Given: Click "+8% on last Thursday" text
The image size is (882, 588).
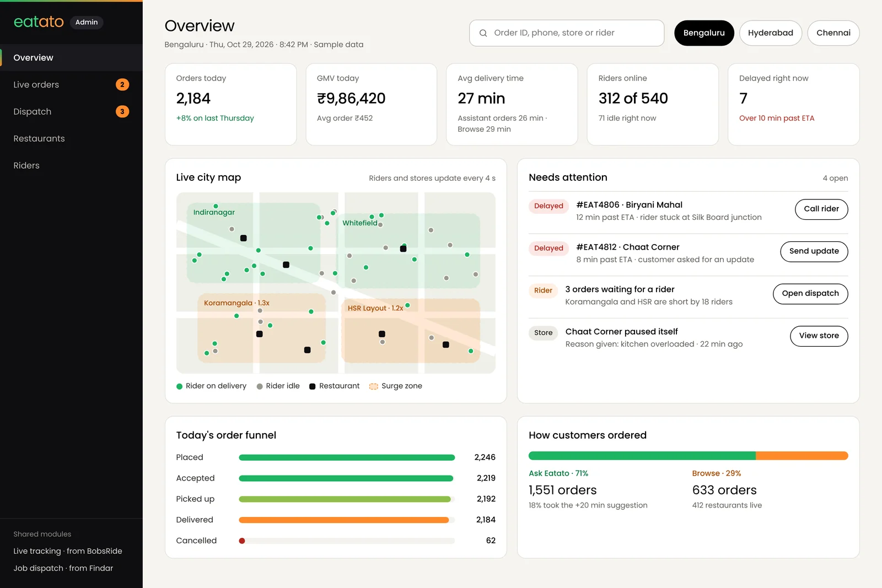Looking at the screenshot, I should 215,118.
